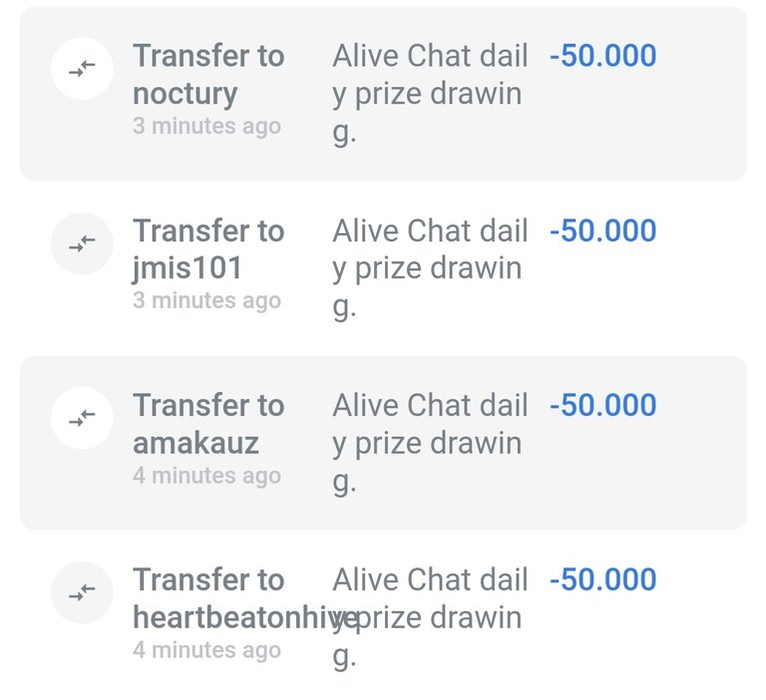Select the -50.000 amount for heartbeatonhive

(602, 579)
